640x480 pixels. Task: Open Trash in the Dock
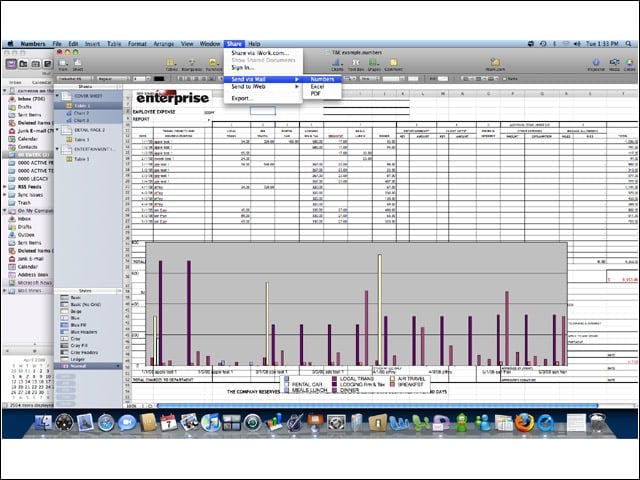598,423
